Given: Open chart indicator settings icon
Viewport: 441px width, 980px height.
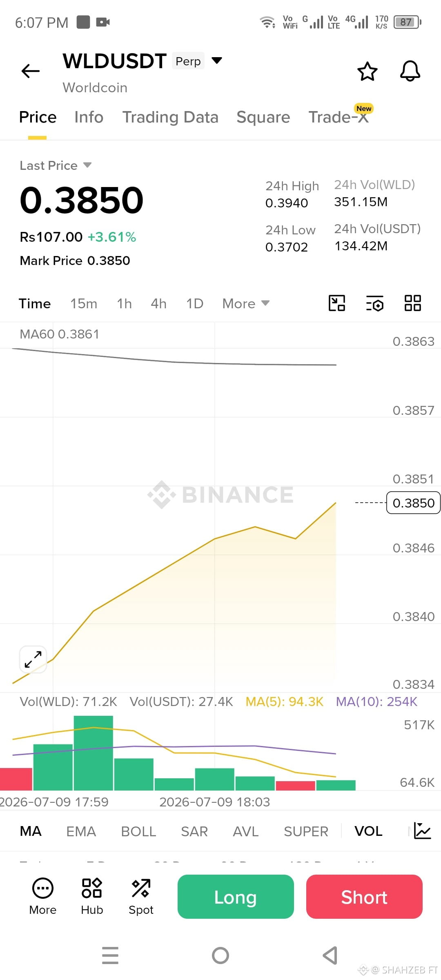Looking at the screenshot, I should [x=374, y=303].
